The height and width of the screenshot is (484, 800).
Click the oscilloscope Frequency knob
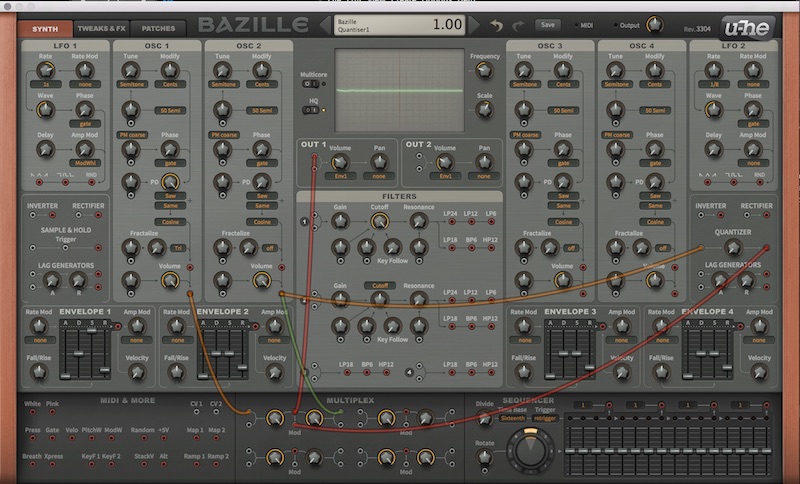(484, 70)
